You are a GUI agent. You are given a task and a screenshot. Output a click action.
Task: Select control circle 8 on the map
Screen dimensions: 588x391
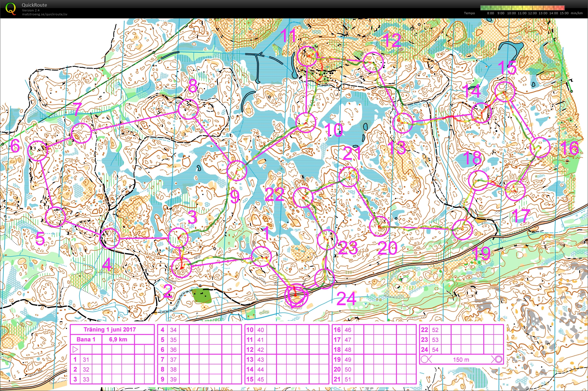188,109
